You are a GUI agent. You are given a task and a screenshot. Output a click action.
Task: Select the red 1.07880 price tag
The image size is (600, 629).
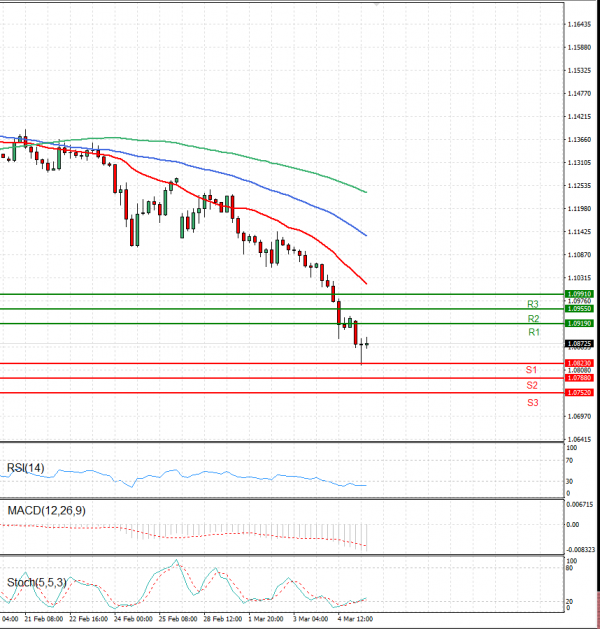[x=579, y=378]
